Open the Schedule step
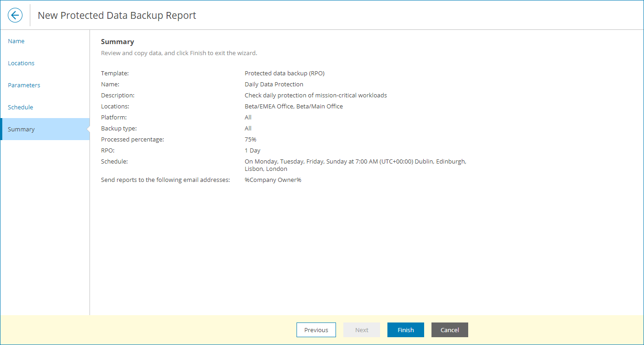This screenshot has width=644, height=345. [x=20, y=107]
